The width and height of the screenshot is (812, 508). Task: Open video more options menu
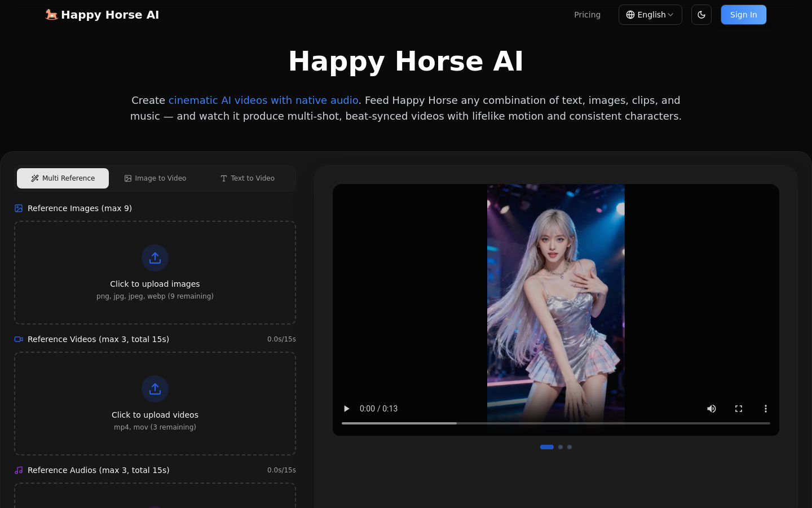click(x=765, y=409)
